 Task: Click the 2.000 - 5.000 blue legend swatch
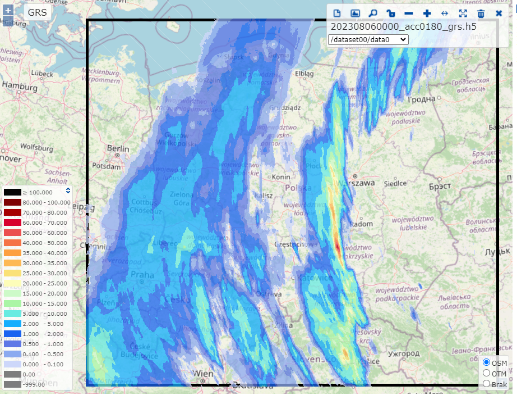coord(12,324)
